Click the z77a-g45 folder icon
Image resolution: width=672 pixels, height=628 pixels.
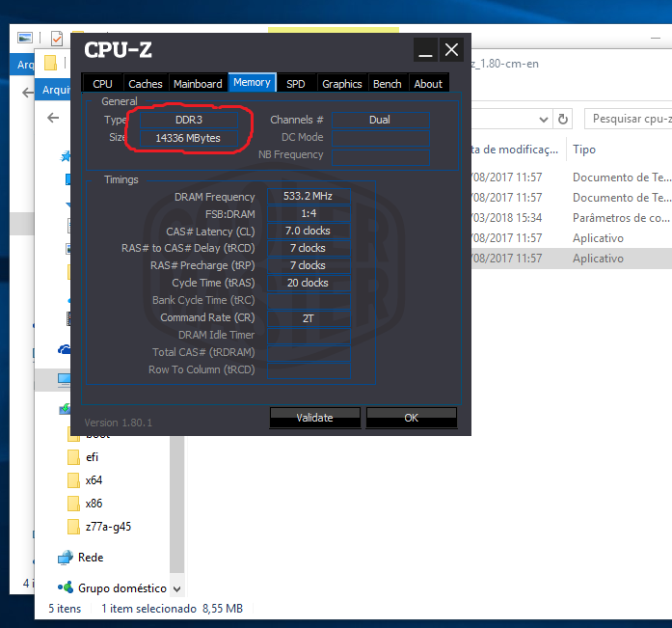coord(73,527)
